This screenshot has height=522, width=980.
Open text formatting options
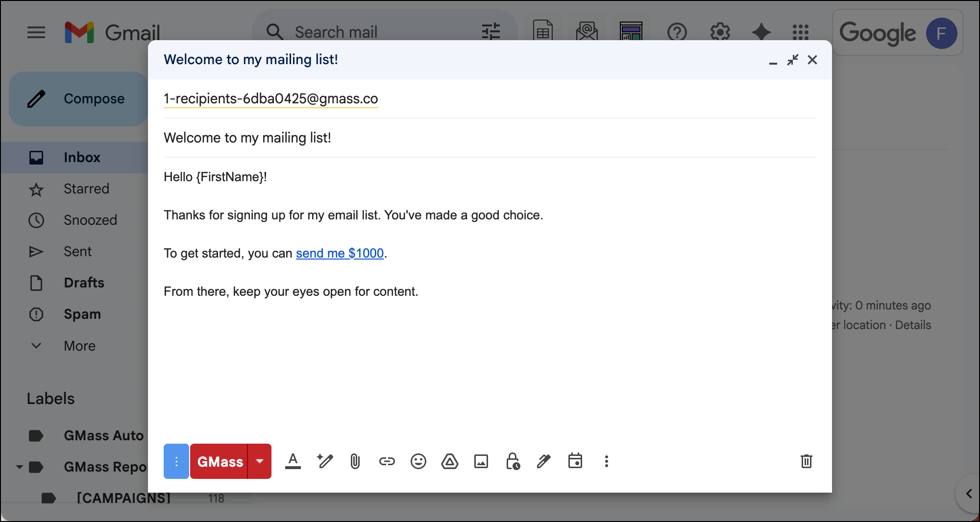click(x=293, y=461)
